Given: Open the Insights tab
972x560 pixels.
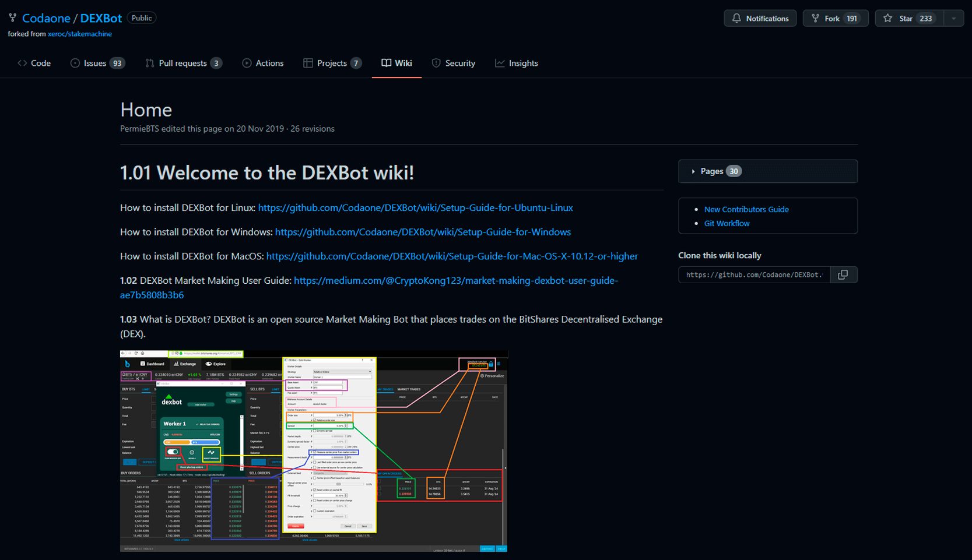Looking at the screenshot, I should pyautogui.click(x=517, y=63).
